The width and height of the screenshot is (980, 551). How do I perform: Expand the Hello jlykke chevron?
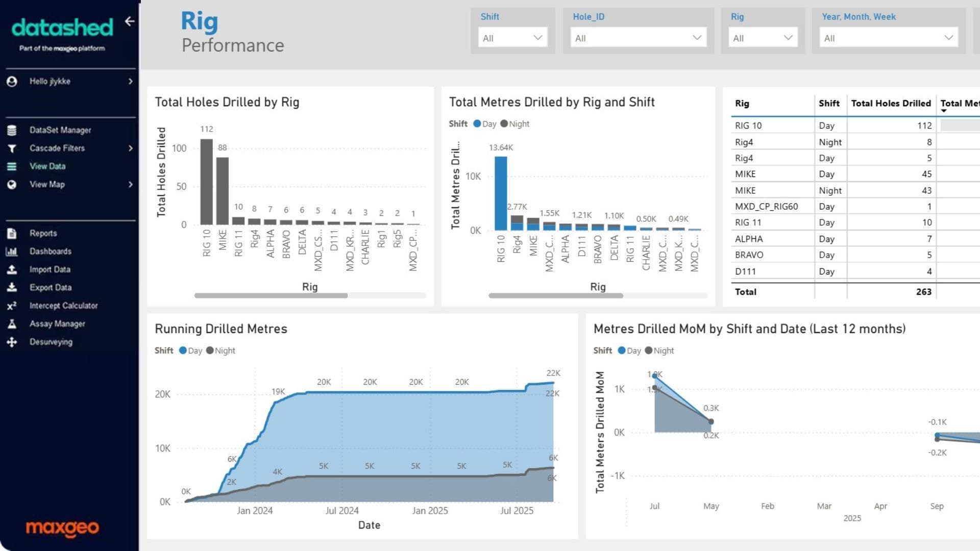tap(131, 82)
